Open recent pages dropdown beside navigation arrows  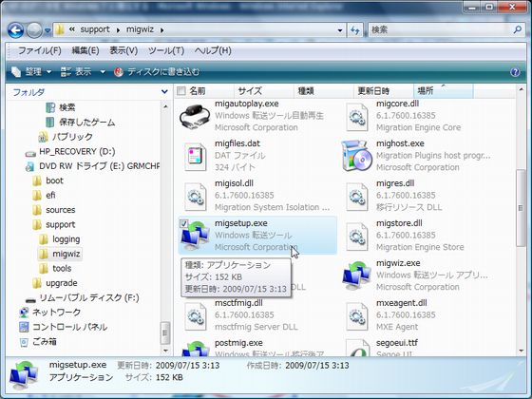(x=47, y=30)
